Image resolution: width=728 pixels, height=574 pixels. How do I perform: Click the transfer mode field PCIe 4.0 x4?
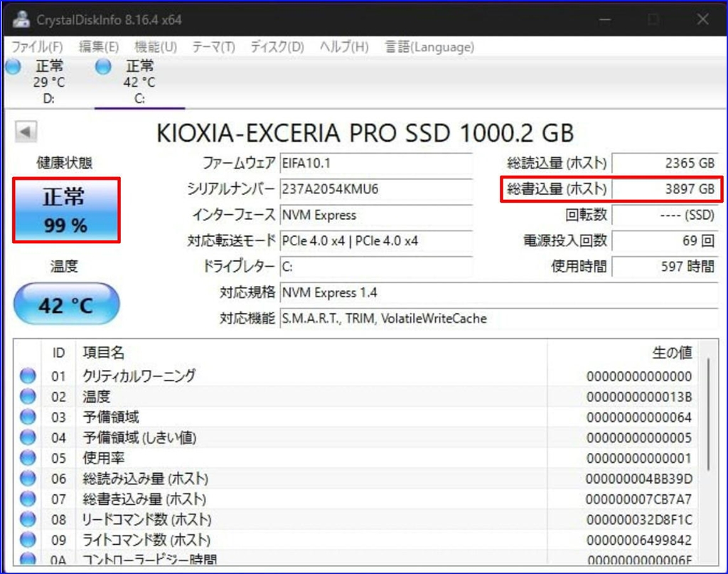376,240
